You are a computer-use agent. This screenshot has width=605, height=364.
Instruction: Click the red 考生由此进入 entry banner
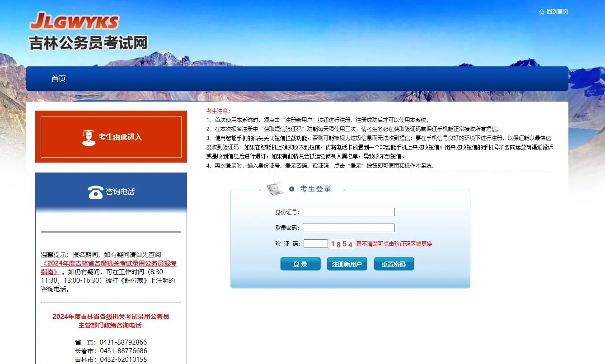[111, 136]
